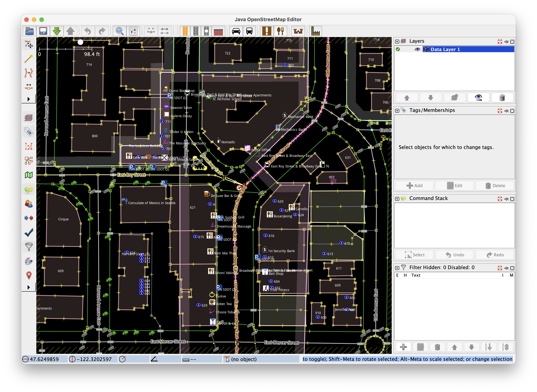Open search with the magnifier icon

coord(119,31)
